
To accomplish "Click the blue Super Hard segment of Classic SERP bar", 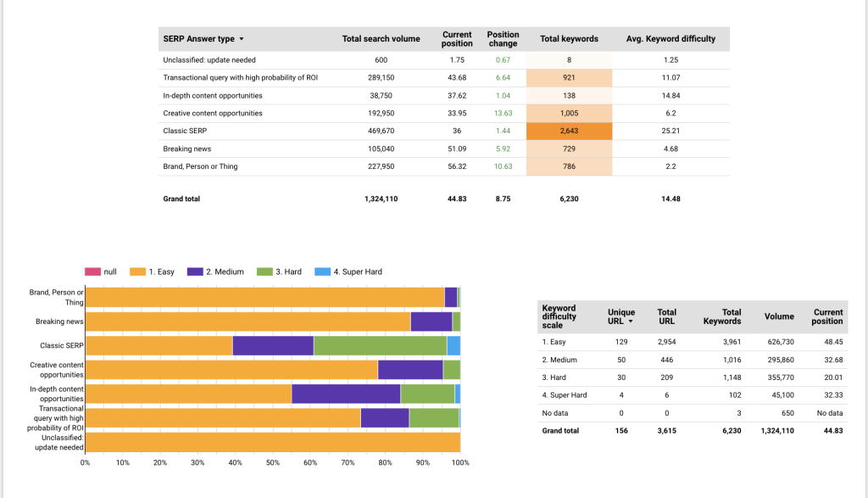I will pyautogui.click(x=453, y=345).
